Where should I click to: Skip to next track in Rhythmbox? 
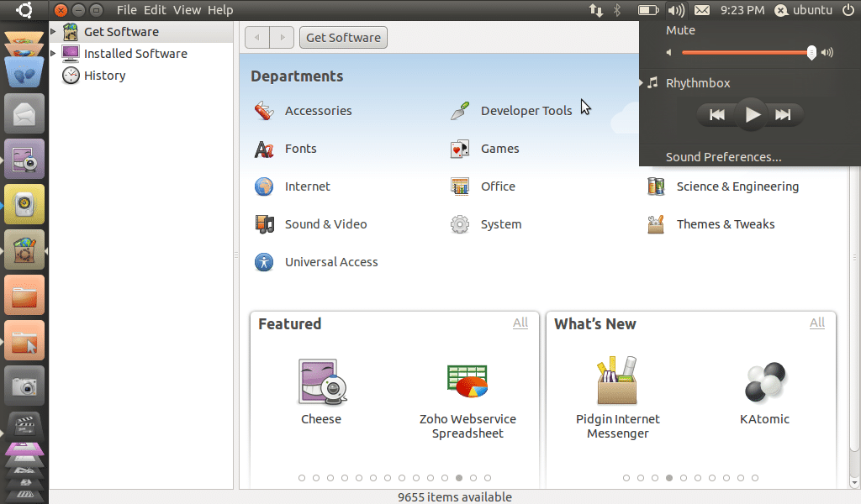click(x=783, y=115)
